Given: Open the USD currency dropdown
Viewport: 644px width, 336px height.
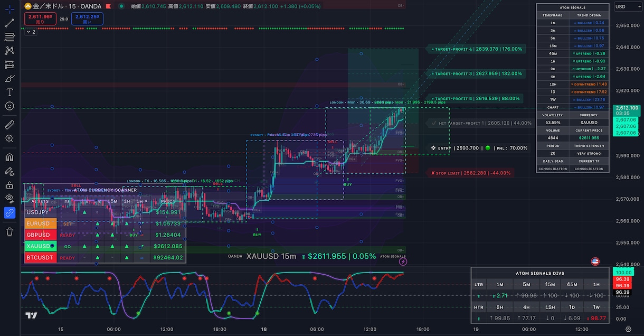Looking at the screenshot, I should click(x=628, y=7).
